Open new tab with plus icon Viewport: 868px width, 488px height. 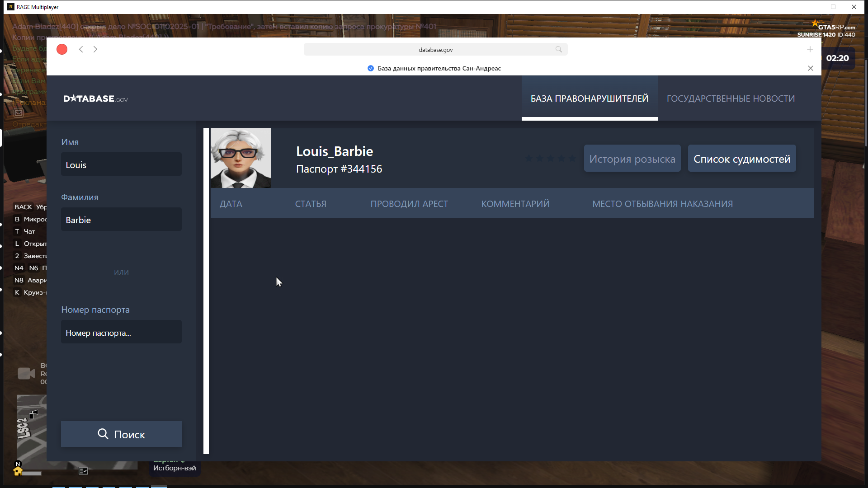[810, 49]
